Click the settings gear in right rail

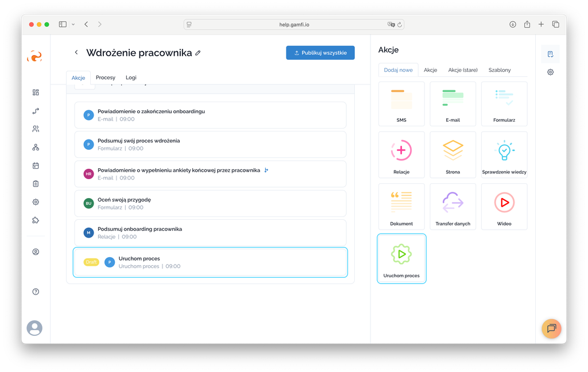(x=550, y=72)
